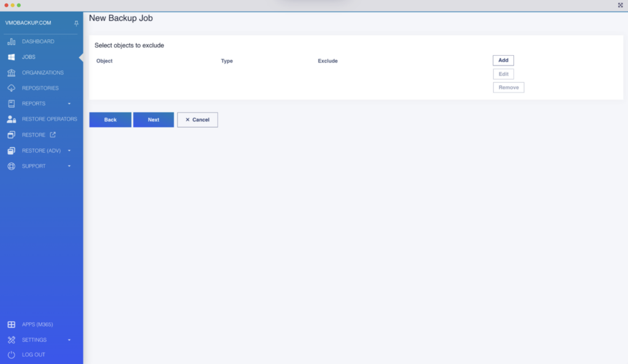Open Organizations in the sidebar
Image resolution: width=628 pixels, height=364 pixels.
click(42, 73)
